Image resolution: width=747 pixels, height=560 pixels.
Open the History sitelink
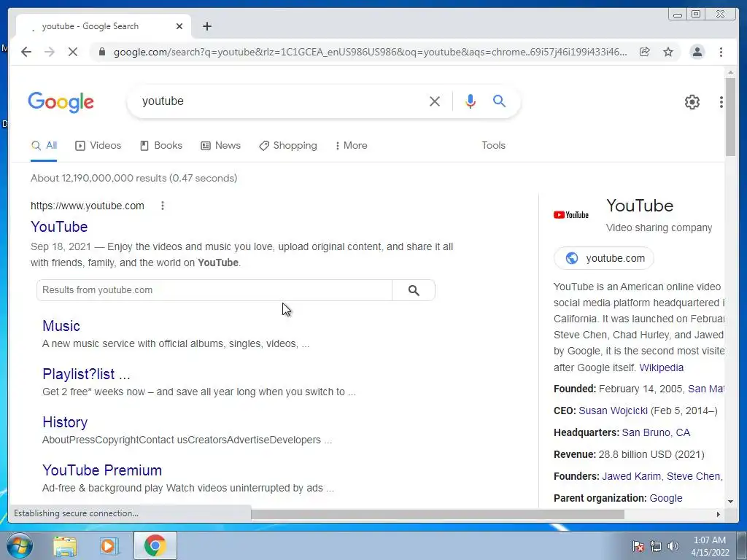pyautogui.click(x=65, y=422)
